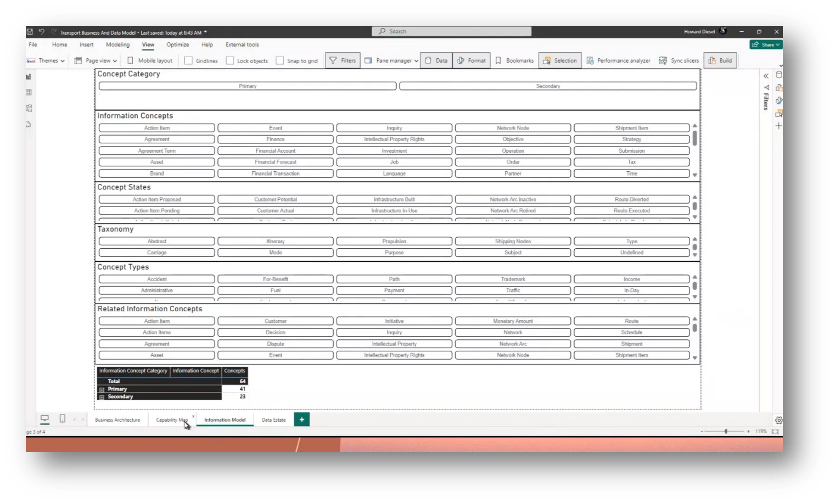835x504 pixels.
Task: Select the Primary concept category slicer
Action: coord(248,86)
